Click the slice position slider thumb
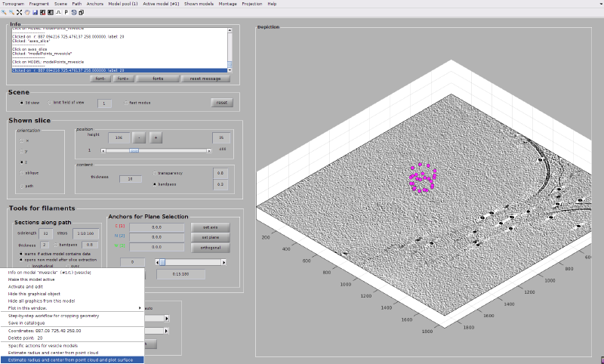This screenshot has width=604, height=364. 134,151
